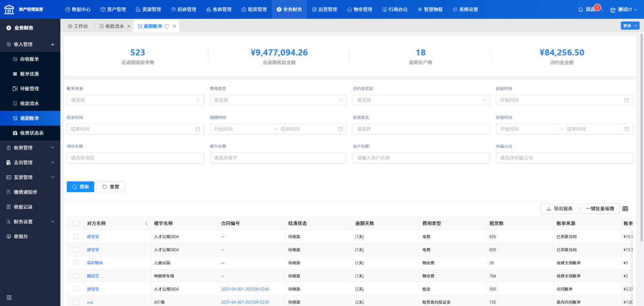
Task: Click calendar icon in 结束时间 field
Action: point(197,129)
